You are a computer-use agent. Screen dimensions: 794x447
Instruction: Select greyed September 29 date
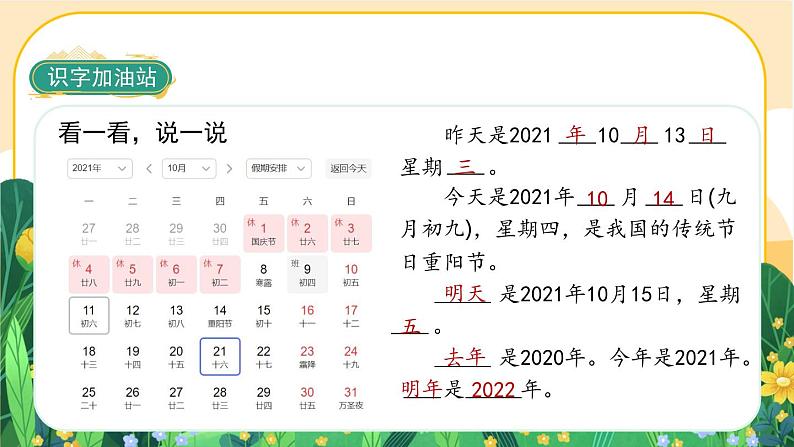pyautogui.click(x=176, y=233)
